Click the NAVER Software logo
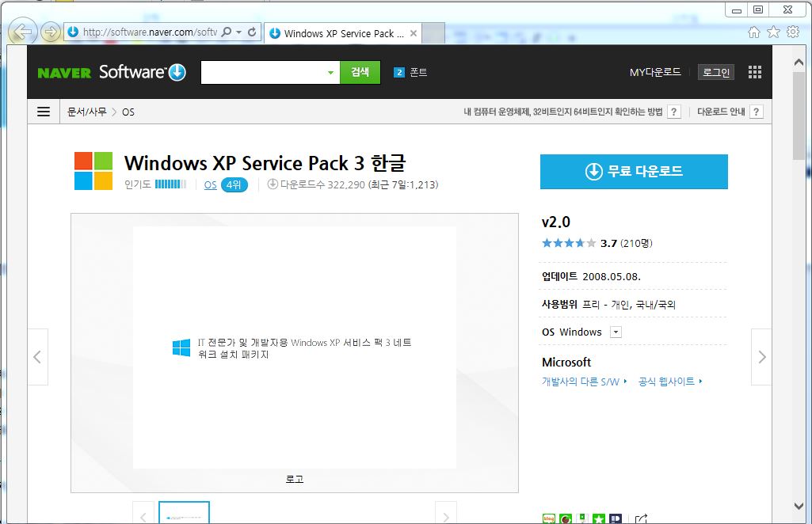 [111, 72]
